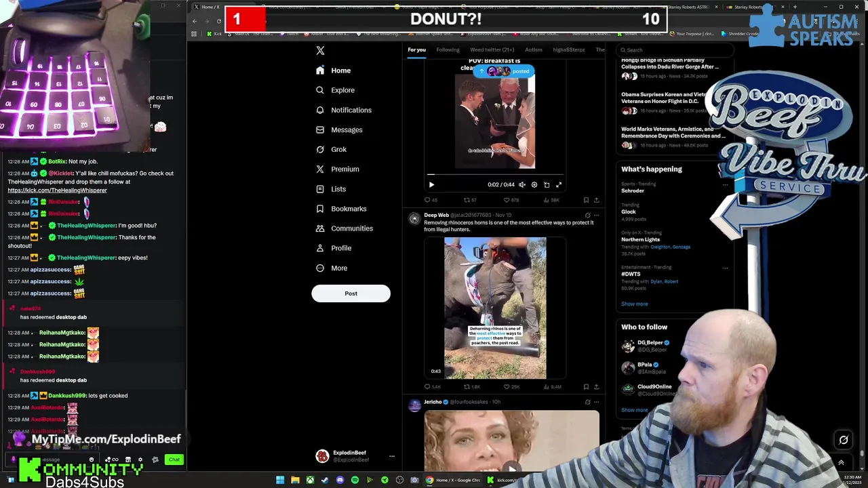Share the Deep Web rhino post
This screenshot has height=488, width=868.
[x=596, y=387]
